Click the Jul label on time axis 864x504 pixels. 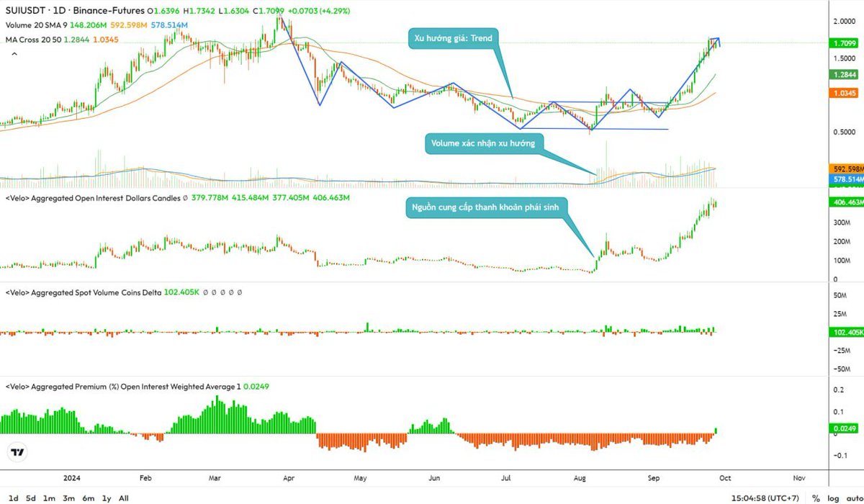click(506, 477)
